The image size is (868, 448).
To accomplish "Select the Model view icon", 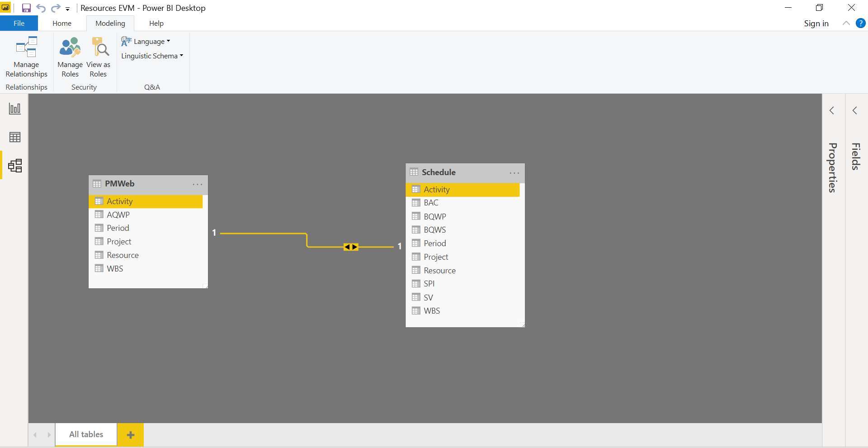I will coord(15,166).
